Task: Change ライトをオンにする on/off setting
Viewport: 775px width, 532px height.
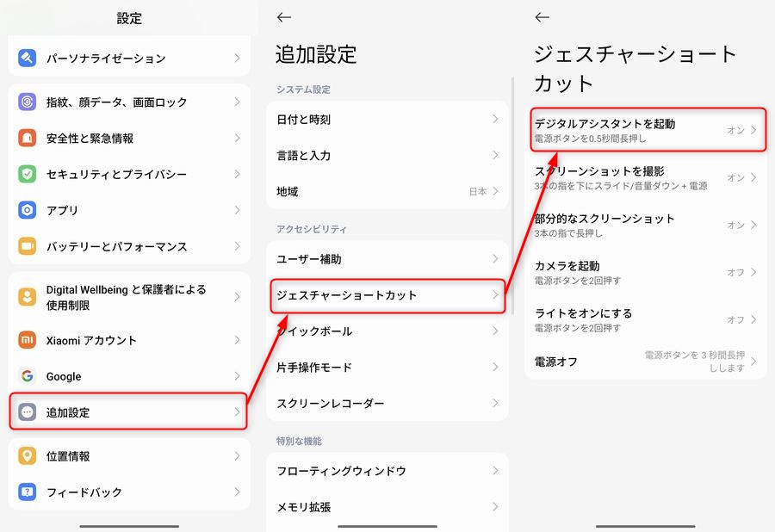Action: (741, 319)
